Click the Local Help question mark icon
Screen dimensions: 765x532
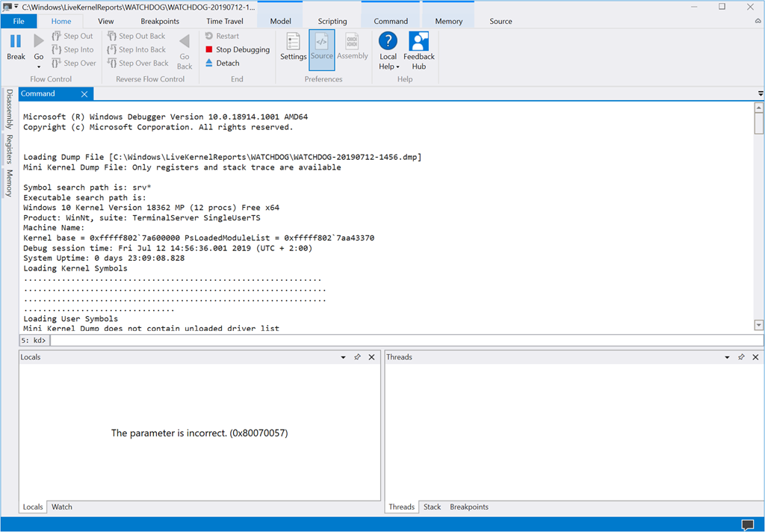coord(388,42)
